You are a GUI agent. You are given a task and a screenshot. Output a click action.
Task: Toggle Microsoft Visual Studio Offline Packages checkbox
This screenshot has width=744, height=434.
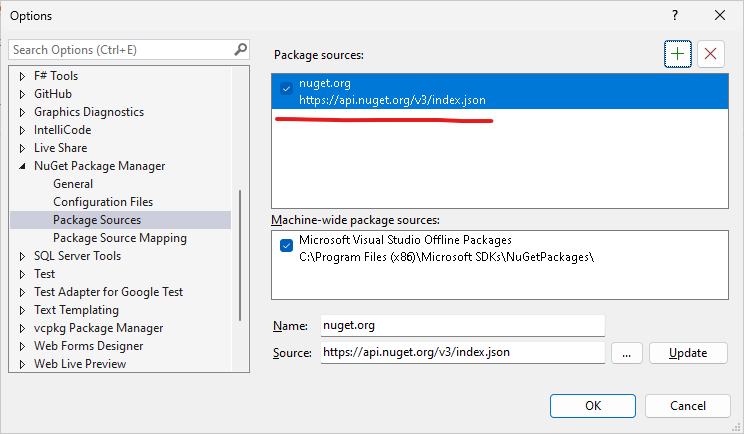pyautogui.click(x=287, y=245)
